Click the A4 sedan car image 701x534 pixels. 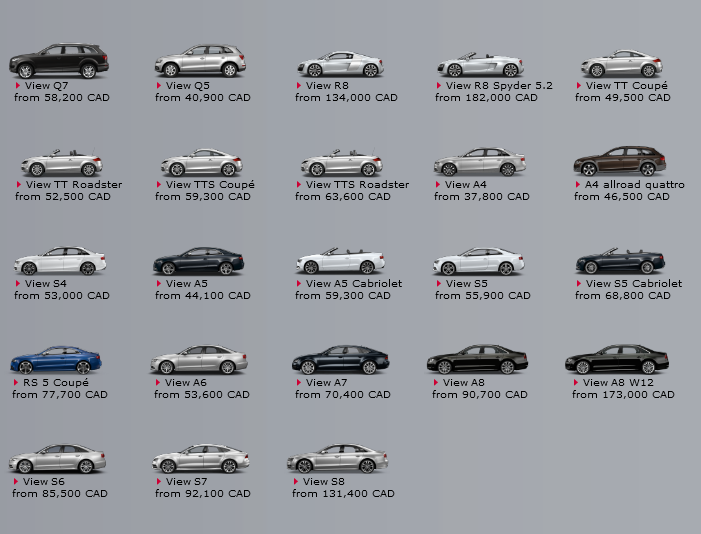coord(480,161)
